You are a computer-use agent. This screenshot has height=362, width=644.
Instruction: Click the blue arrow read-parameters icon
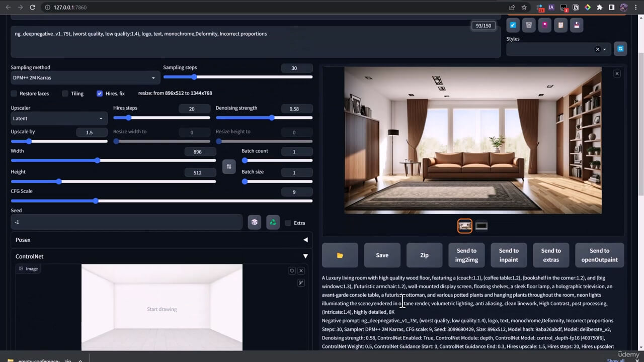click(x=513, y=25)
